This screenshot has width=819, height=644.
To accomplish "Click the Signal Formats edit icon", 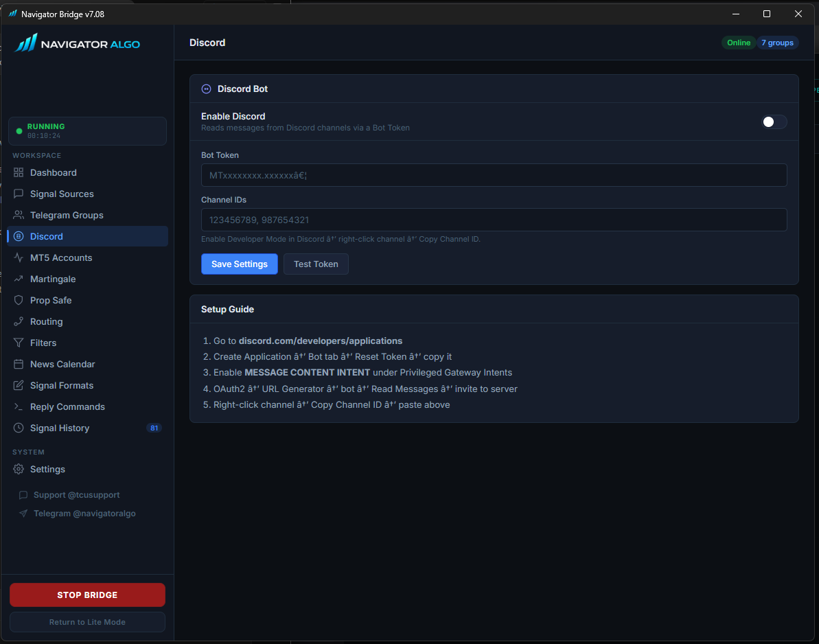I will (x=19, y=385).
